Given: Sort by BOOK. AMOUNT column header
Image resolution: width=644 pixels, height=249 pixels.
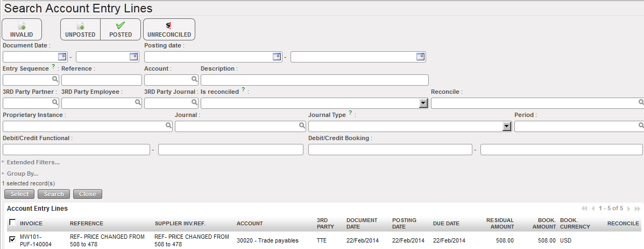Looking at the screenshot, I should (x=544, y=224).
